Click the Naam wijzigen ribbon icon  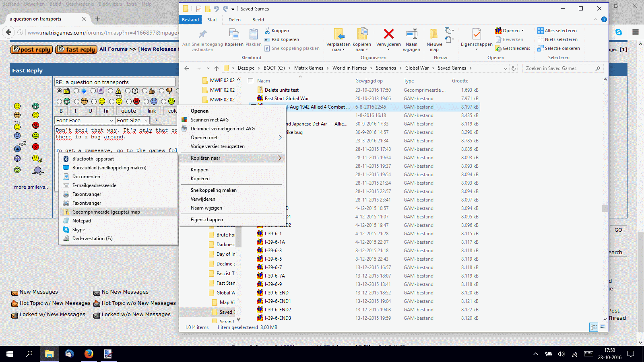click(411, 34)
